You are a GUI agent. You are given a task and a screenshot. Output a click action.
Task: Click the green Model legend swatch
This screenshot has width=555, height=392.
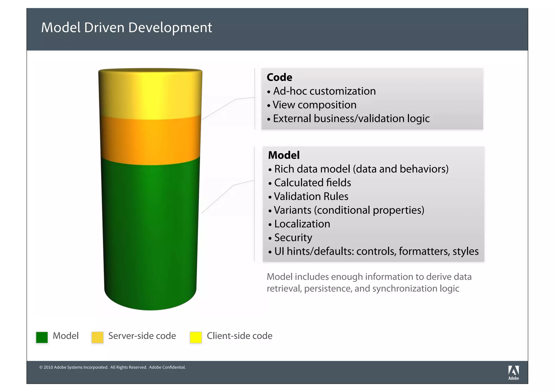[42, 337]
